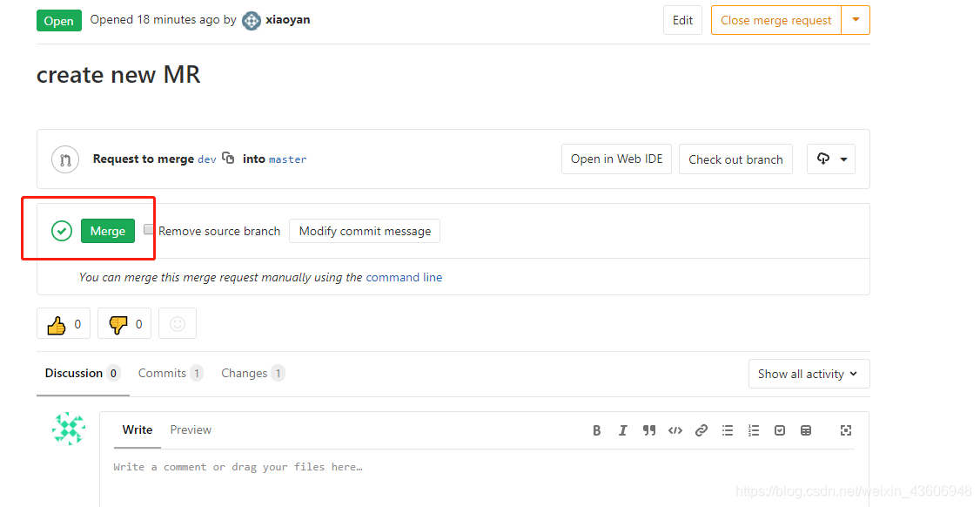This screenshot has height=507, width=980.
Task: Copy the dev branch name
Action: (x=228, y=158)
